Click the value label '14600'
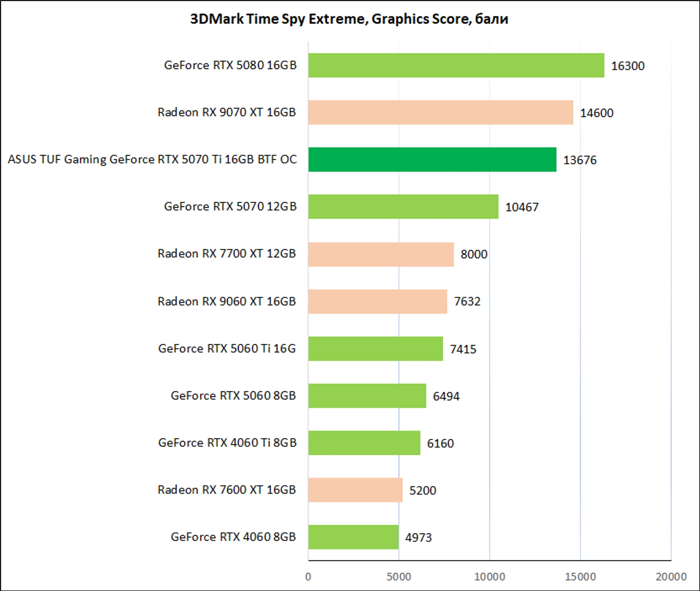 (596, 113)
